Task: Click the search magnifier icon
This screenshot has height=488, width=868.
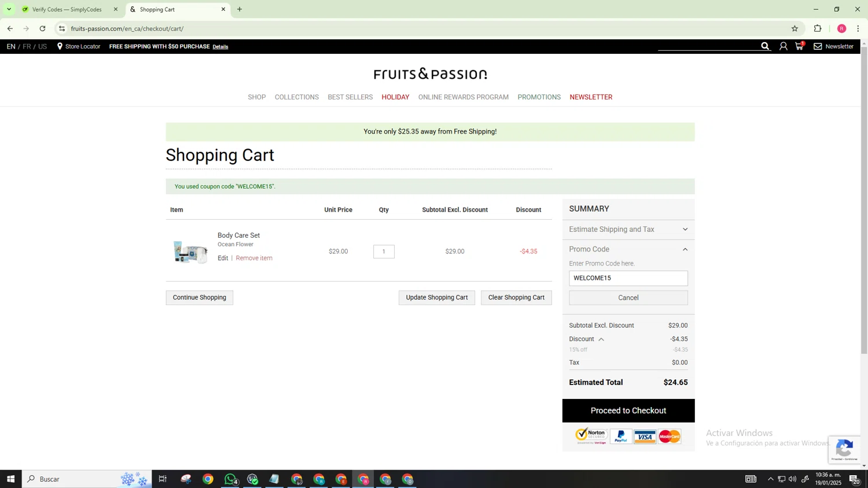Action: tap(765, 46)
